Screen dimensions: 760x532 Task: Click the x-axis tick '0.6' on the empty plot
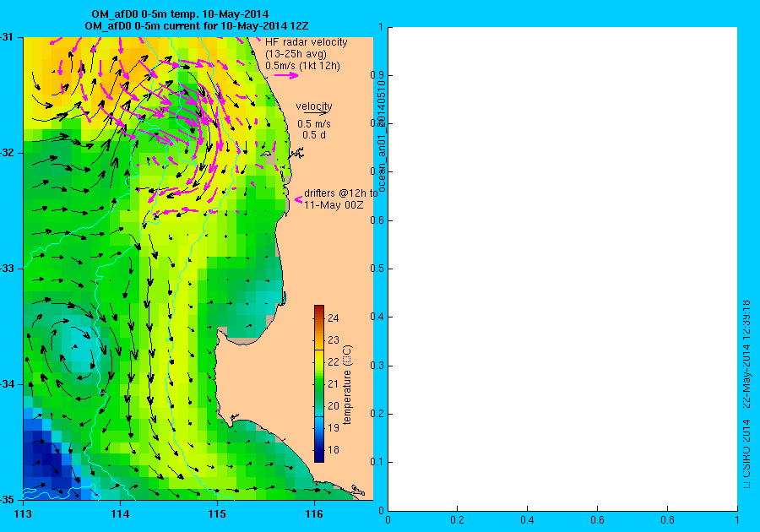click(x=597, y=520)
